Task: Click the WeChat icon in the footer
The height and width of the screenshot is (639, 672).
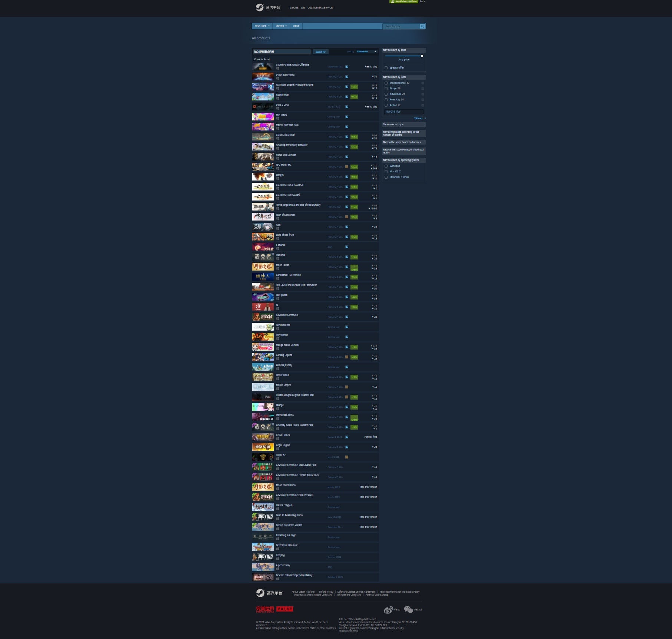Action: (409, 609)
